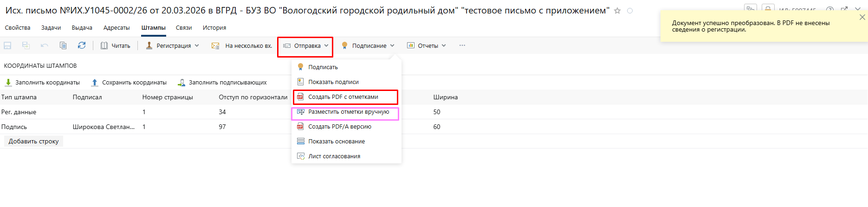Click the Заполнить подписывающих person icon
The height and width of the screenshot is (207, 868).
(181, 83)
